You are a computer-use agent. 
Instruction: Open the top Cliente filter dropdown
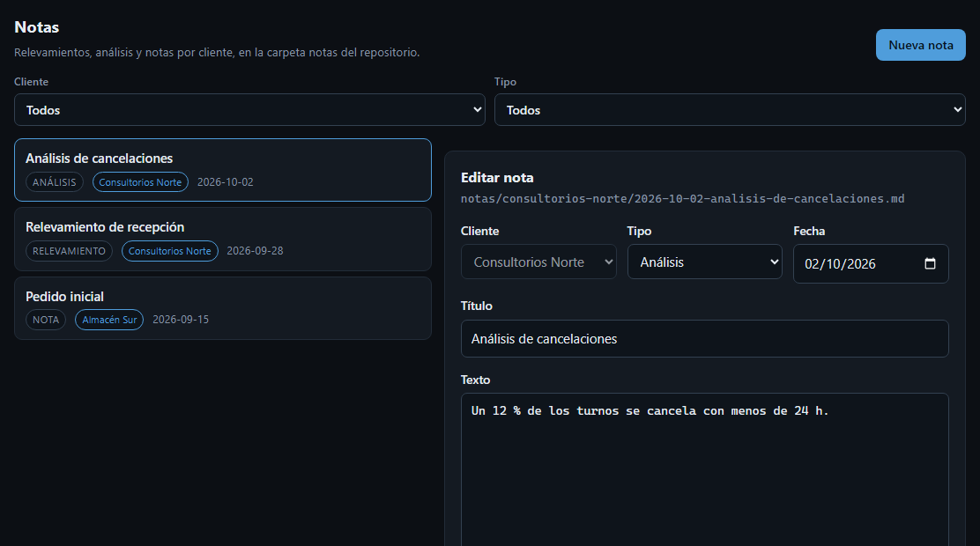249,110
